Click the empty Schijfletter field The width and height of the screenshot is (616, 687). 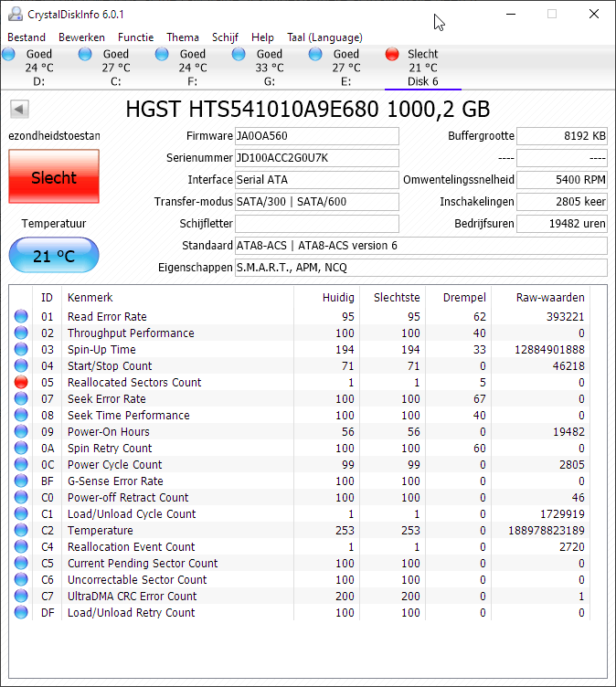coord(317,224)
